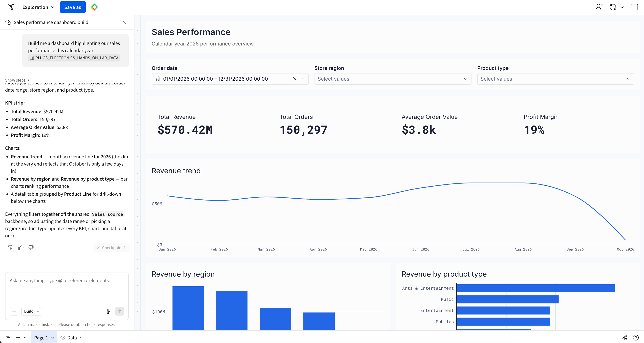Expand the refresh options chevron
This screenshot has width=644, height=343.
[622, 7]
